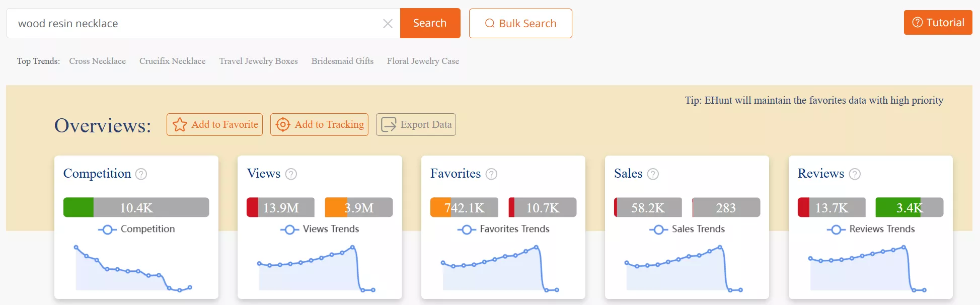This screenshot has height=305, width=980.
Task: Open the Reviews help tooltip icon
Action: pos(855,174)
